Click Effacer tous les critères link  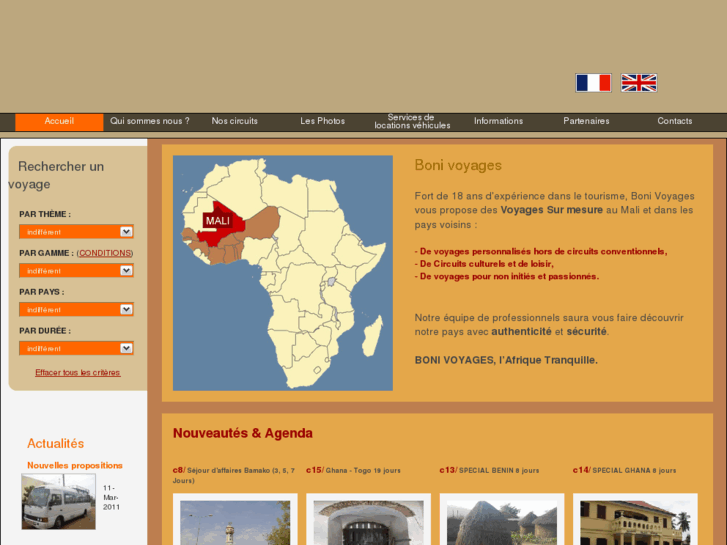point(78,373)
